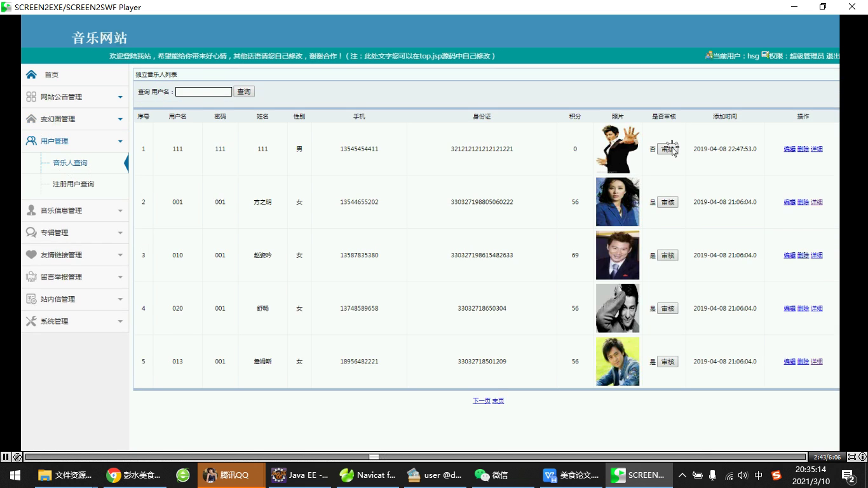Click the 查询 search button
Image resolution: width=868 pixels, height=488 pixels.
pyautogui.click(x=244, y=91)
